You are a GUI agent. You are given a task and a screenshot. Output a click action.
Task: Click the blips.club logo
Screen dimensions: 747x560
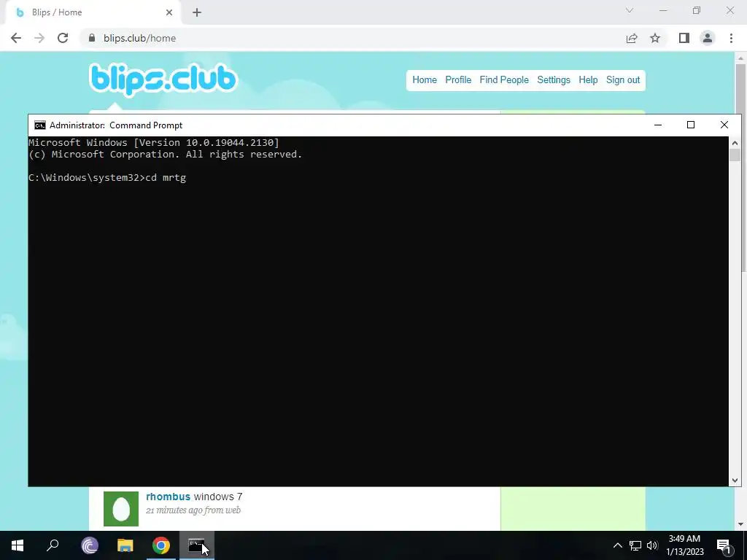coord(163,79)
